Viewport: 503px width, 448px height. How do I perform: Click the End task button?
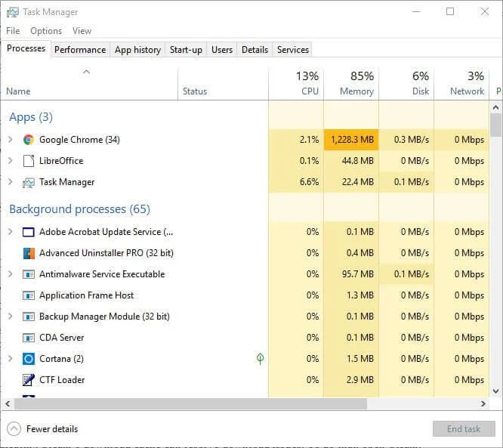click(x=464, y=429)
